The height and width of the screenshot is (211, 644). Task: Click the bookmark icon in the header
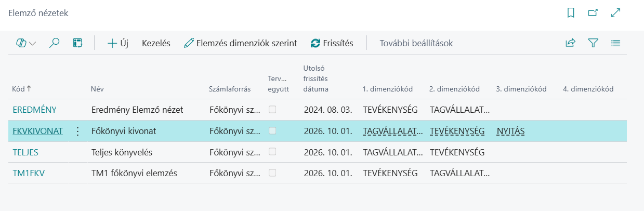point(571,14)
